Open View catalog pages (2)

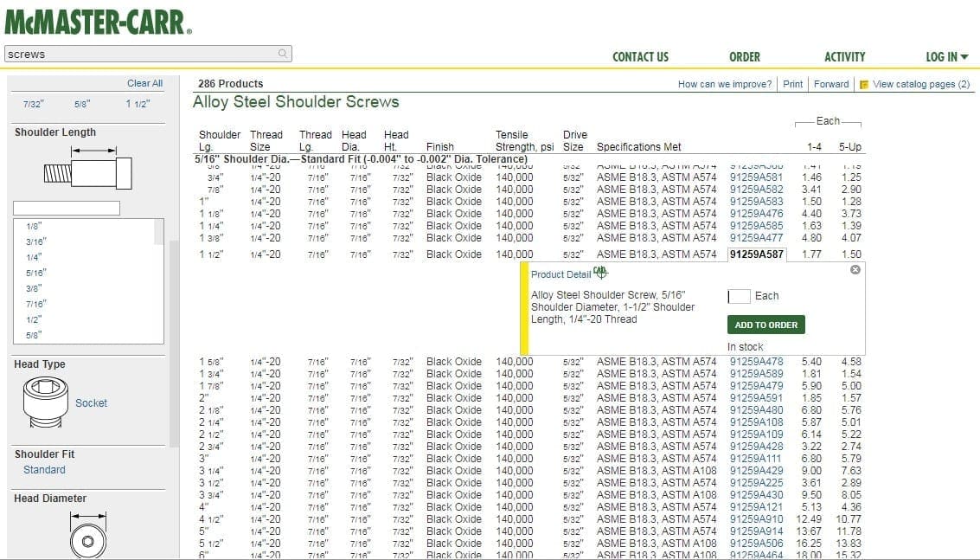pyautogui.click(x=921, y=84)
